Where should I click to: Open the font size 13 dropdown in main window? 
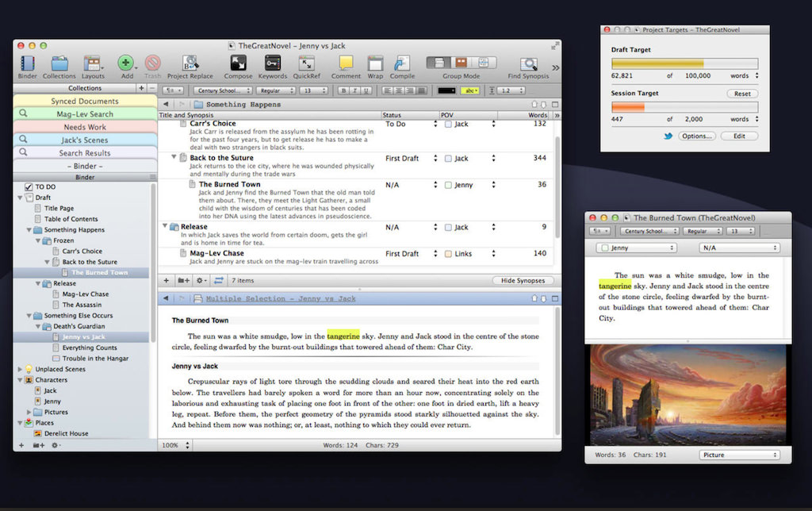[314, 90]
